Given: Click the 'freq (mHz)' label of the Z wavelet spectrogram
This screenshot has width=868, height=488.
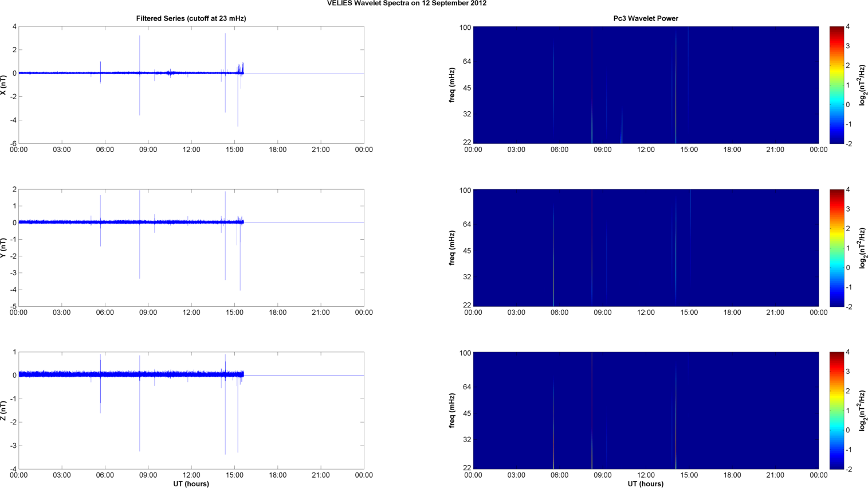Looking at the screenshot, I should pyautogui.click(x=452, y=411).
